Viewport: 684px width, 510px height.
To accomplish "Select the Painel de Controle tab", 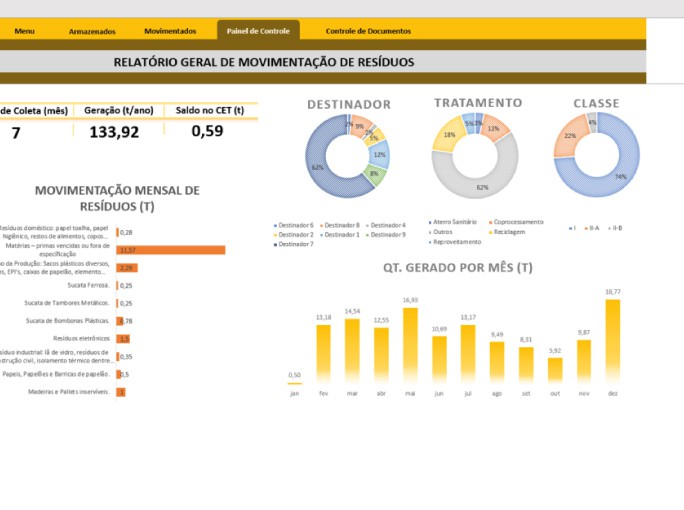I will [258, 31].
